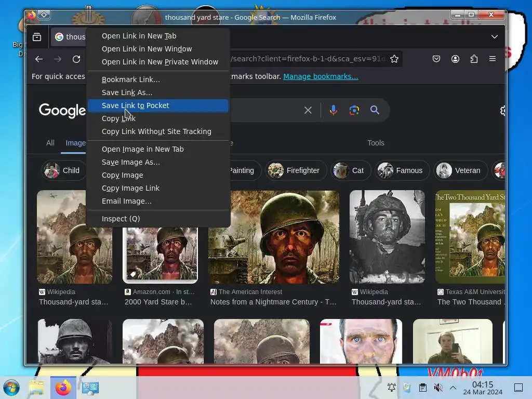Open black-and-white Wikipedia soldier thumbnail
This screenshot has width=532, height=399.
(387, 237)
